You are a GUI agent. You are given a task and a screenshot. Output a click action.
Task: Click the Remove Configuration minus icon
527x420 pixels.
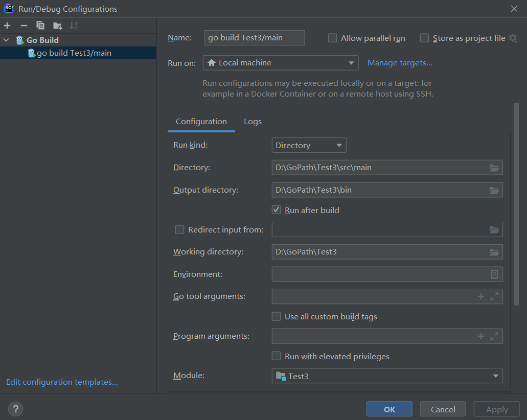tap(24, 26)
